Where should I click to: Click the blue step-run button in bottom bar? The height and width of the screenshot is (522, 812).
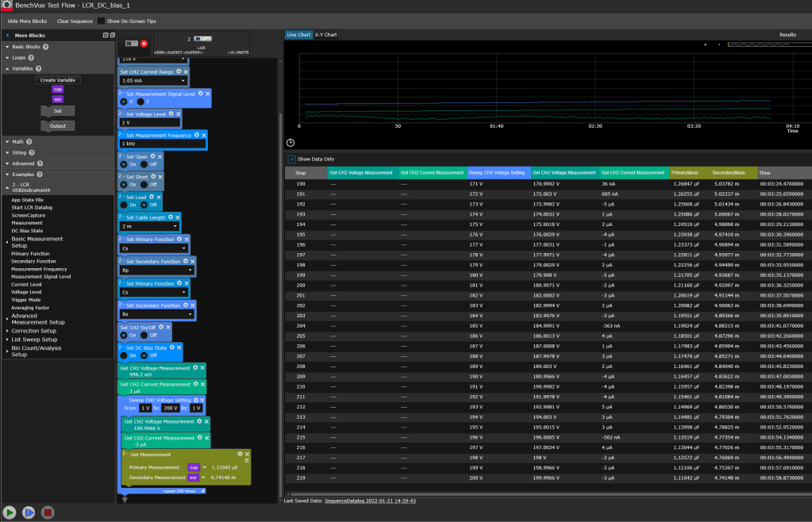click(x=29, y=512)
